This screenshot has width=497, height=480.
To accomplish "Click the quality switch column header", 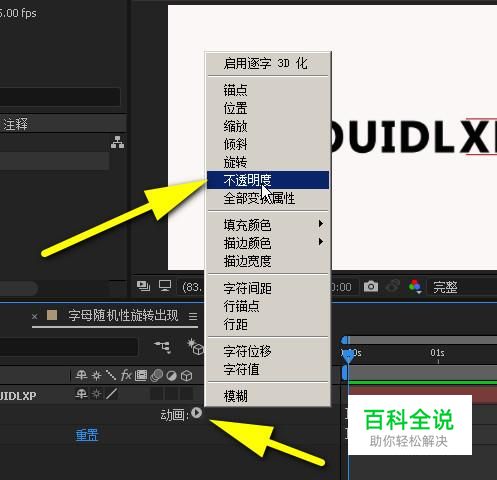I will coord(111,376).
